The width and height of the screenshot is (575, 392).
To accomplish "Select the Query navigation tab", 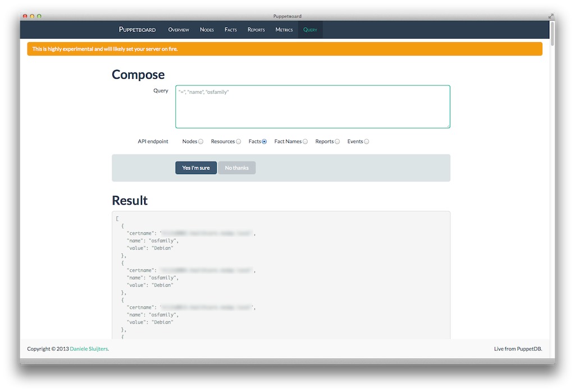I will click(310, 30).
